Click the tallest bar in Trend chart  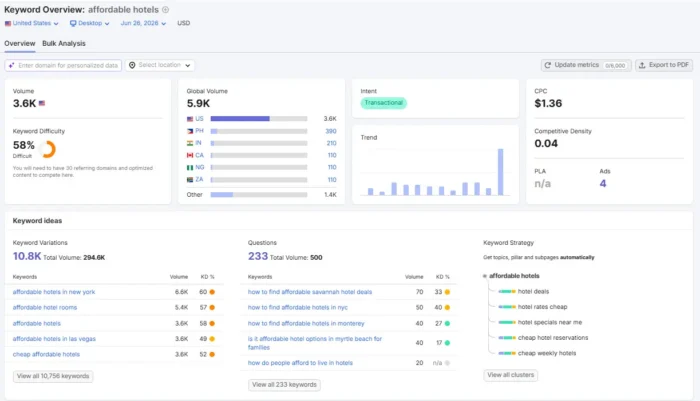coord(500,172)
